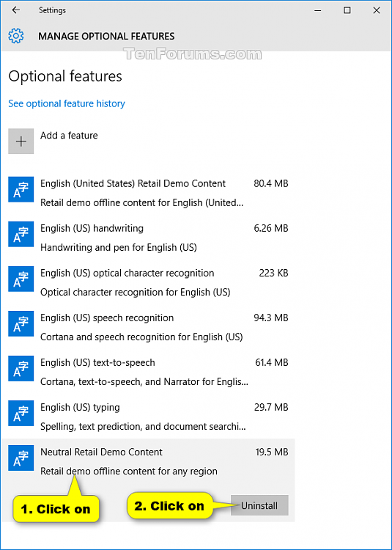Select Add a feature label
This screenshot has height=550, width=392.
pyautogui.click(x=69, y=136)
